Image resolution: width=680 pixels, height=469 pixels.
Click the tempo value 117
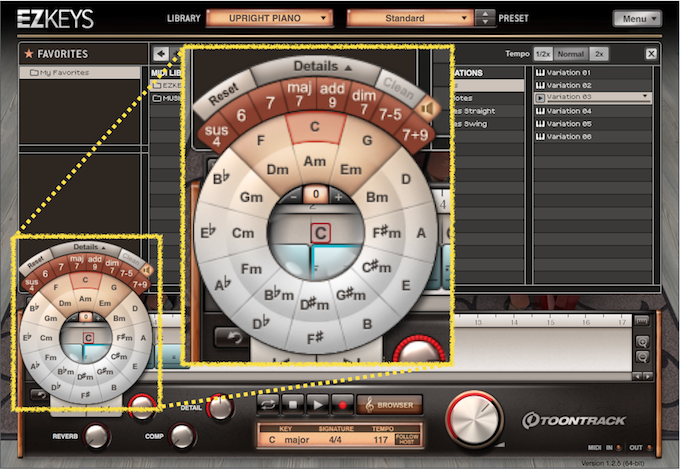[380, 440]
